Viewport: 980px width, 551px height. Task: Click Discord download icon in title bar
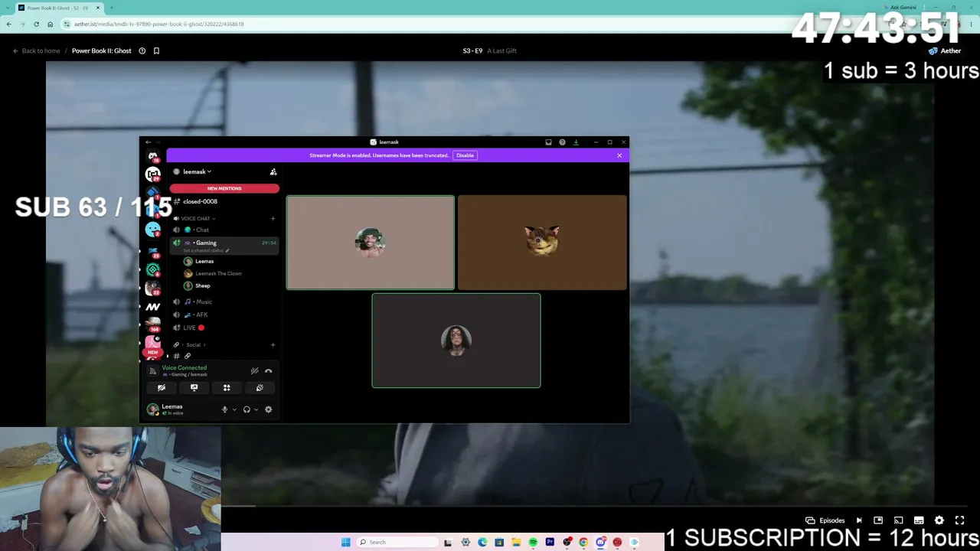point(576,142)
